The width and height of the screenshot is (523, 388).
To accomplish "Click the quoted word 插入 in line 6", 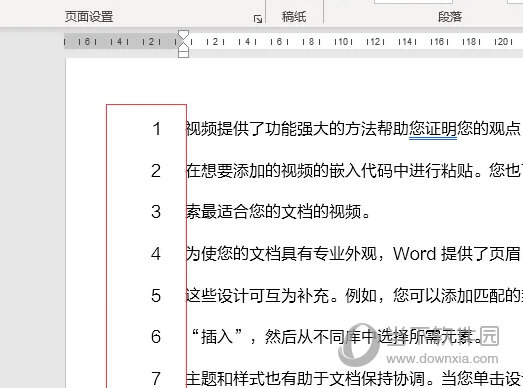I will point(217,337).
